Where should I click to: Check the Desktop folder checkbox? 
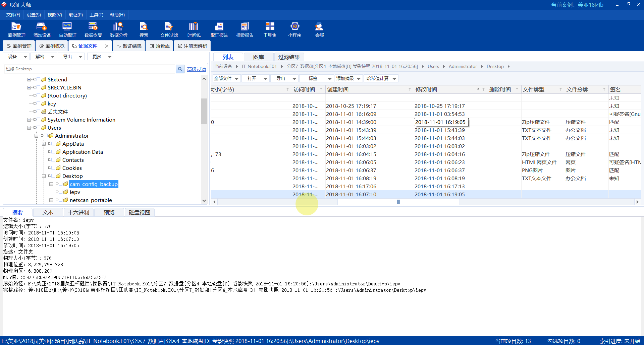coord(53,176)
